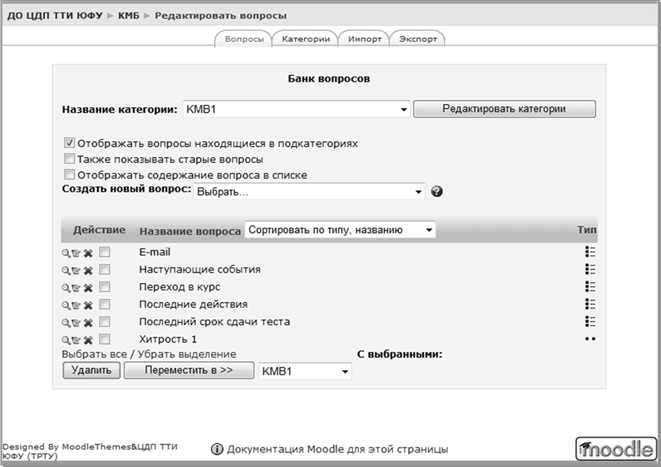The width and height of the screenshot is (661, 467).
Task: Expand the Создать новый вопрос dropdown
Action: tap(309, 192)
